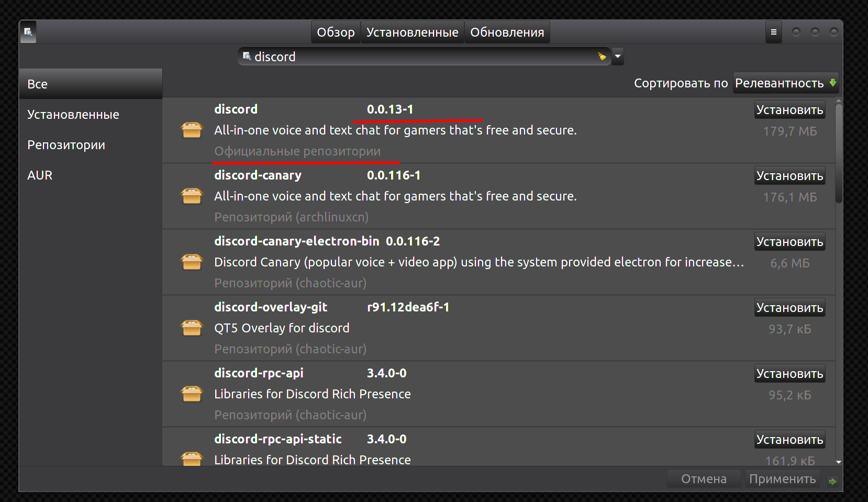Open the hamburger menu button
This screenshot has width=868, height=502.
coord(773,32)
